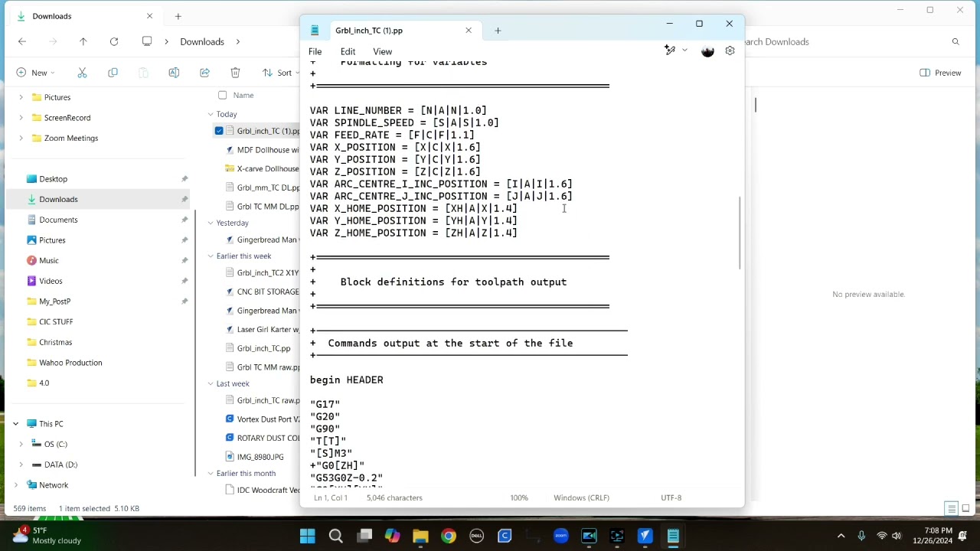980x551 pixels.
Task: Open the weather widget showing 51°F
Action: [x=47, y=536]
